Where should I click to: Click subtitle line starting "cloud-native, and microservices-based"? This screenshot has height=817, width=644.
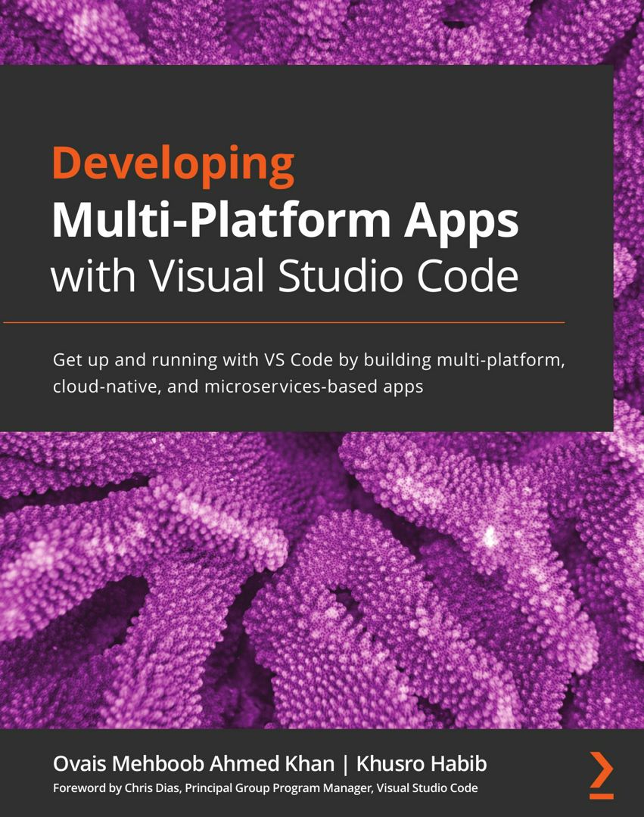point(238,387)
